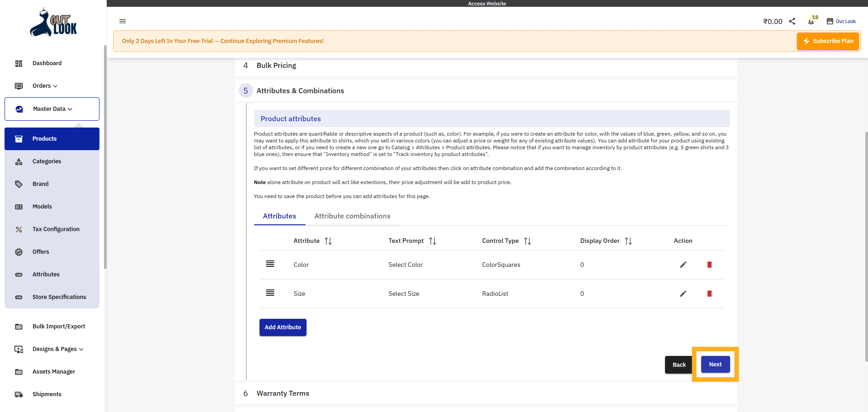Sort by Attribute column arrows
Viewport: 868px width, 412px height.
(328, 241)
